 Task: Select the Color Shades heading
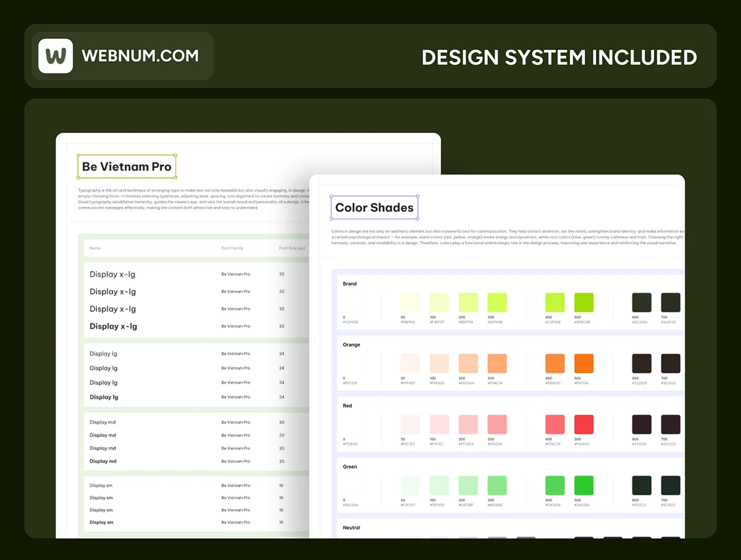point(374,207)
